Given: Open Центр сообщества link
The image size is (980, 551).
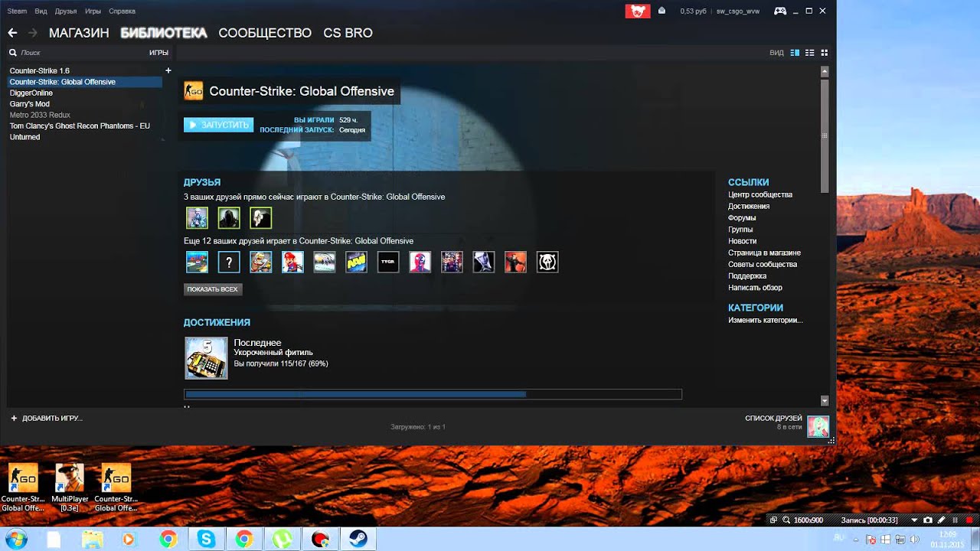Looking at the screenshot, I should pyautogui.click(x=760, y=194).
